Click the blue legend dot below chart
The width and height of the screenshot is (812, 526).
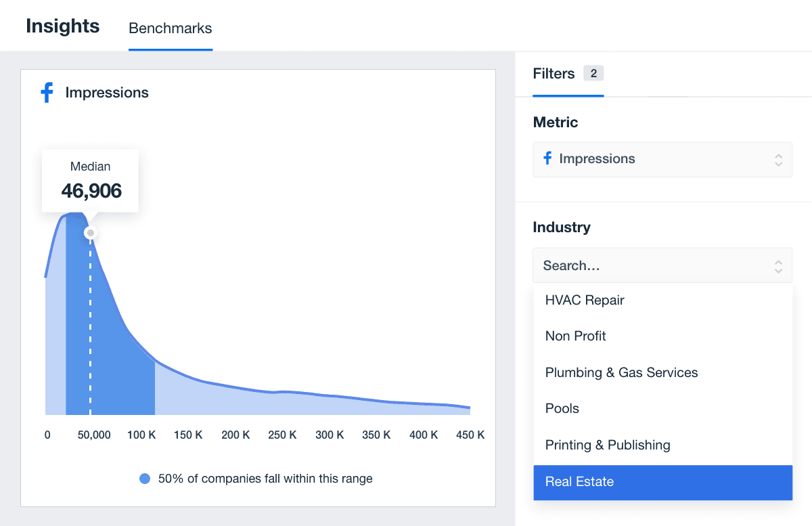tap(145, 479)
